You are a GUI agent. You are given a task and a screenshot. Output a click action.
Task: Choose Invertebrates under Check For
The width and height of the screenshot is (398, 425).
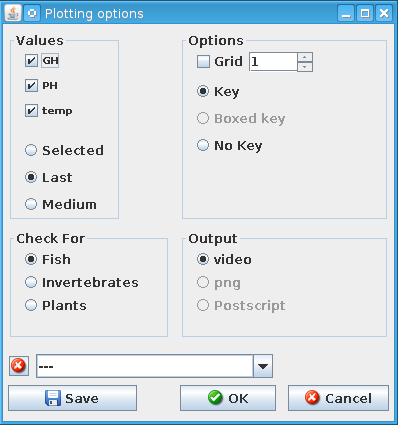pos(31,282)
